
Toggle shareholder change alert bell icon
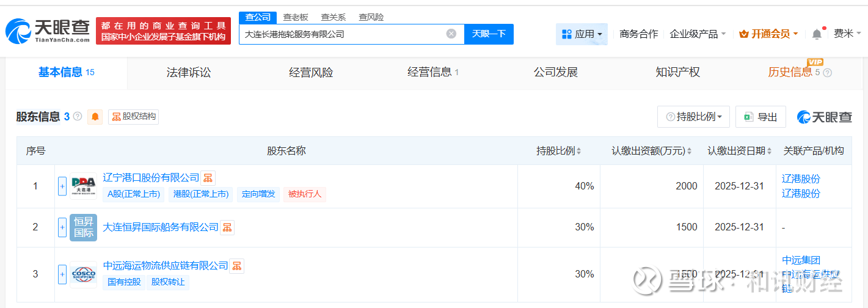[x=95, y=117]
